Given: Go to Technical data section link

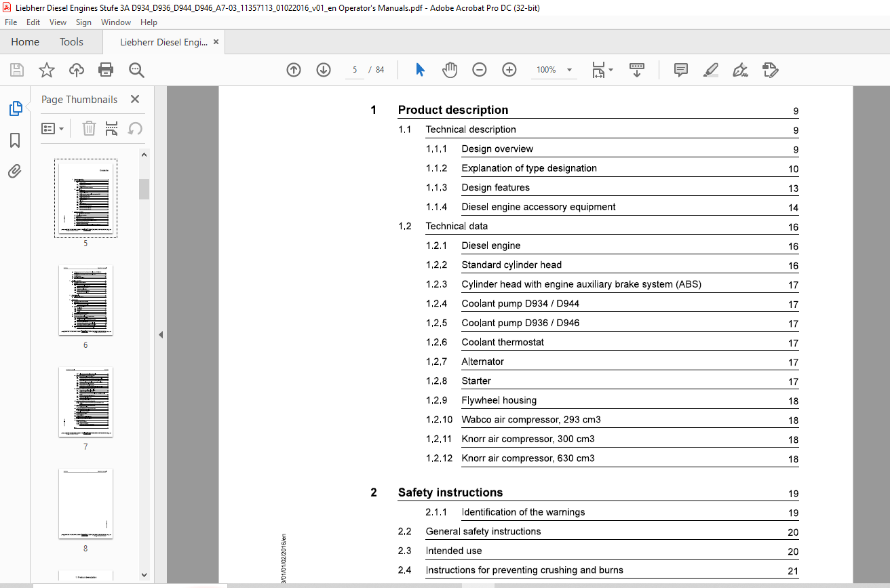Looking at the screenshot, I should (x=457, y=226).
